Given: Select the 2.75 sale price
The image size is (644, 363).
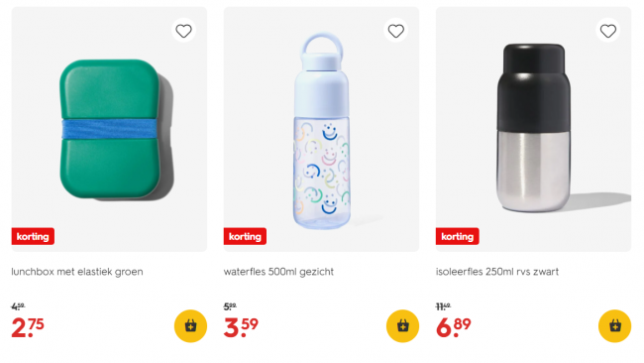Looking at the screenshot, I should [x=28, y=327].
